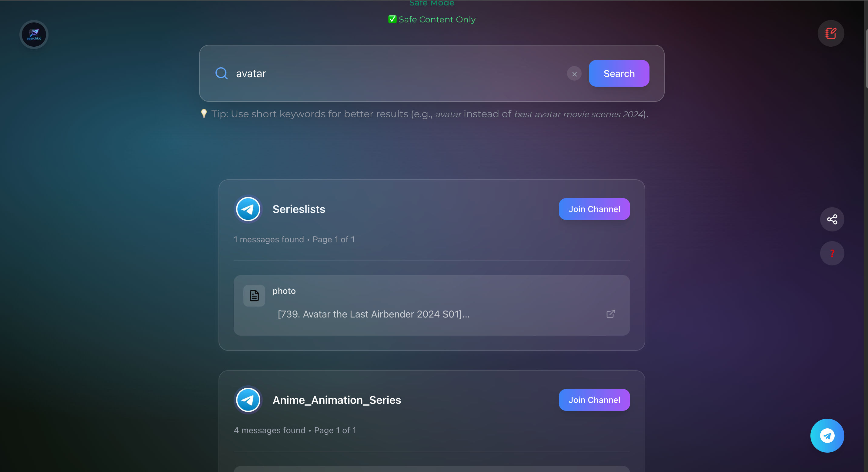The width and height of the screenshot is (868, 472).
Task: Clear the avatar search text
Action: [574, 74]
